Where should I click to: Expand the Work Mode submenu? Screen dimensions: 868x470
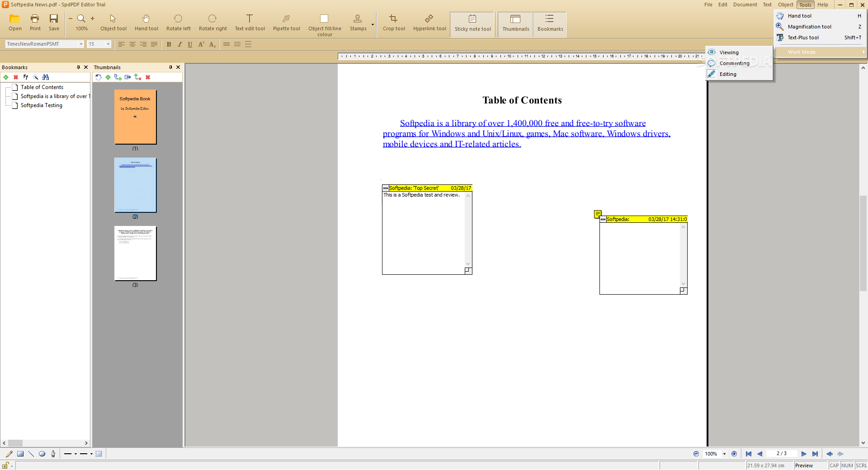(821, 52)
